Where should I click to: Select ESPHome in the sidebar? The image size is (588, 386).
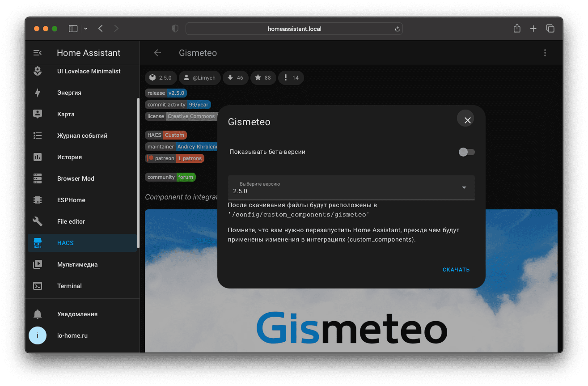tap(82, 200)
